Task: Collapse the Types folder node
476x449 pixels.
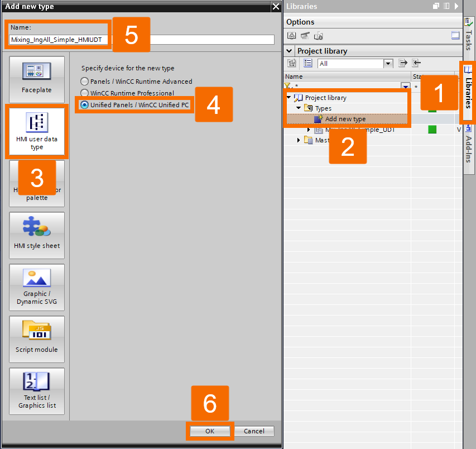Action: click(x=299, y=108)
